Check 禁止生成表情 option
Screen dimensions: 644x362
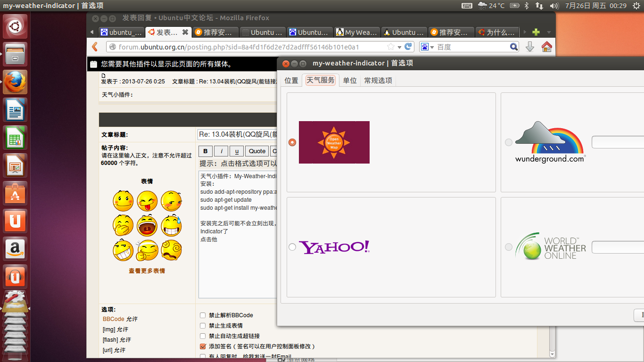click(x=203, y=326)
